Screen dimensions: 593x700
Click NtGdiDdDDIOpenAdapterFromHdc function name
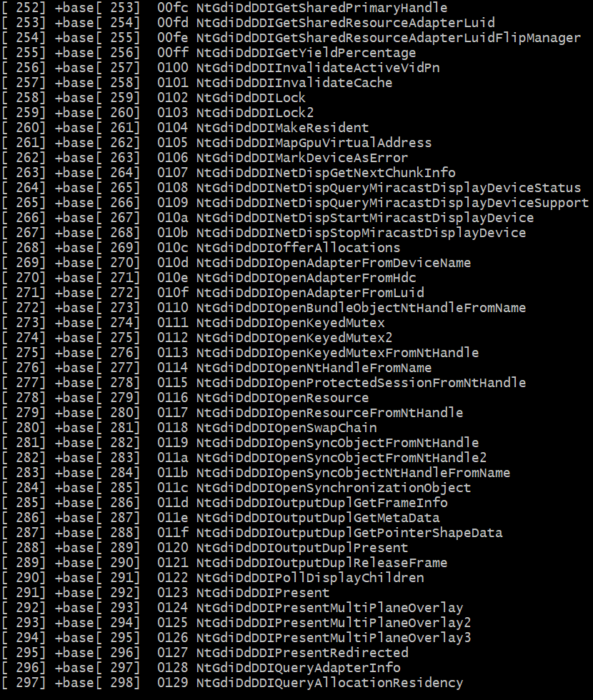point(306,278)
